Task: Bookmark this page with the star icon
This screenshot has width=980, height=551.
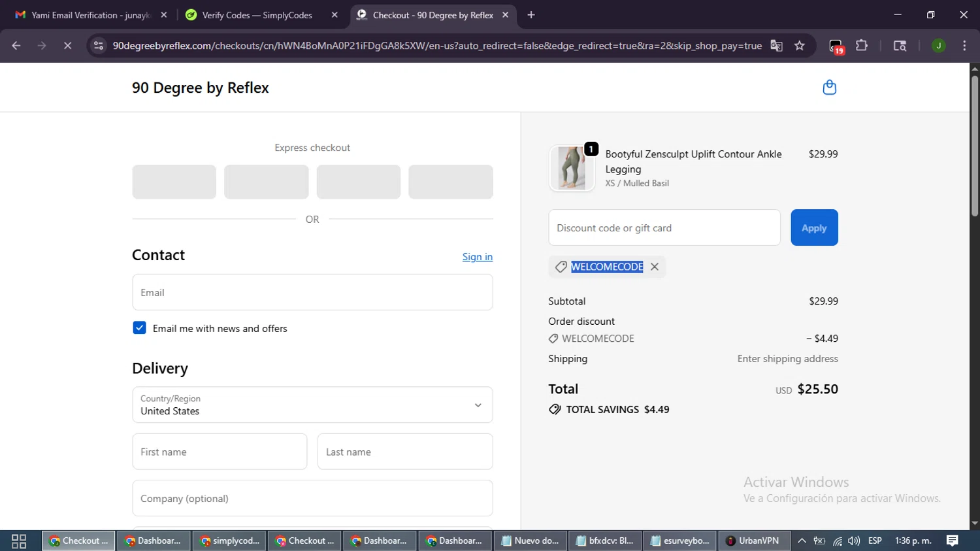Action: coord(800,46)
